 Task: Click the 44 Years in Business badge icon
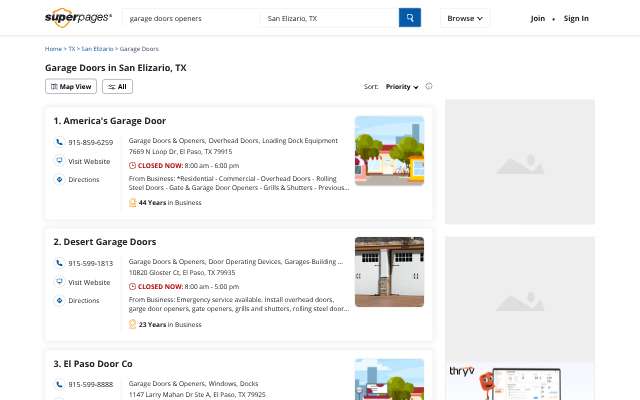[132, 202]
